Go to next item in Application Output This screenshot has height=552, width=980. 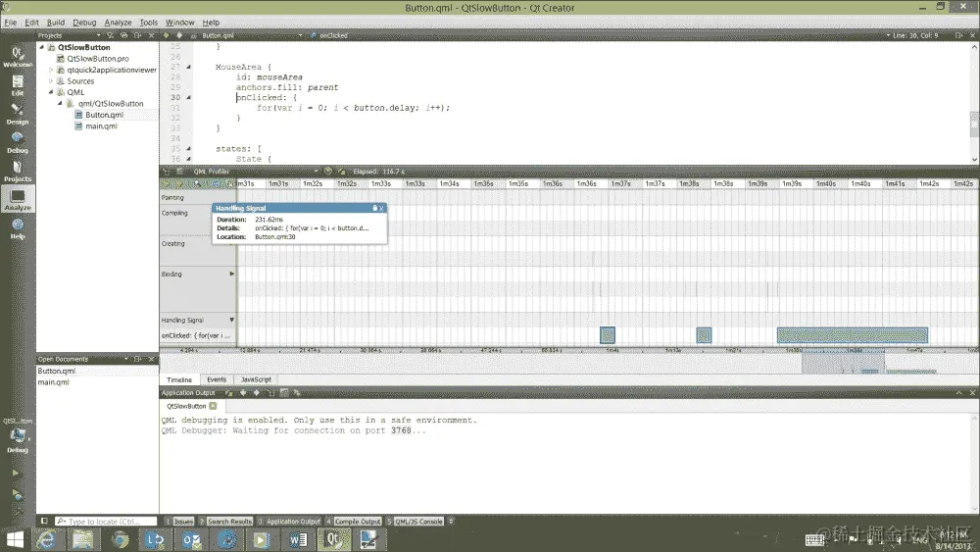pyautogui.click(x=256, y=392)
